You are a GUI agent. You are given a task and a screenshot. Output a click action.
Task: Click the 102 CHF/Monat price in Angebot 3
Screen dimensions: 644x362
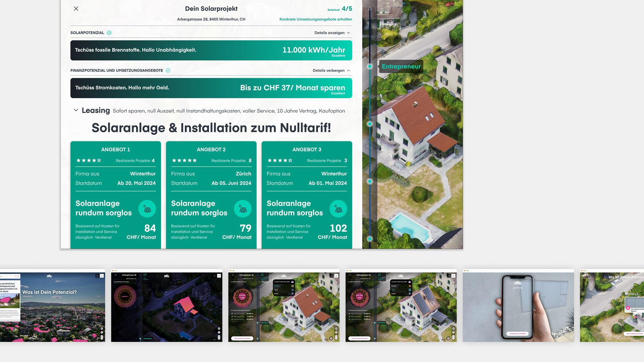click(332, 232)
